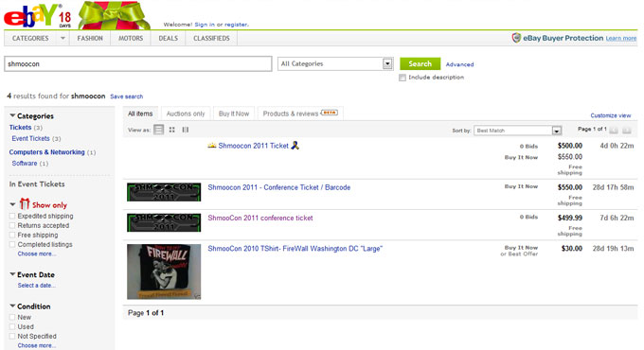Screen dimensions: 644x350
Task: Choose the side-by-side column view icon
Action: (186, 130)
